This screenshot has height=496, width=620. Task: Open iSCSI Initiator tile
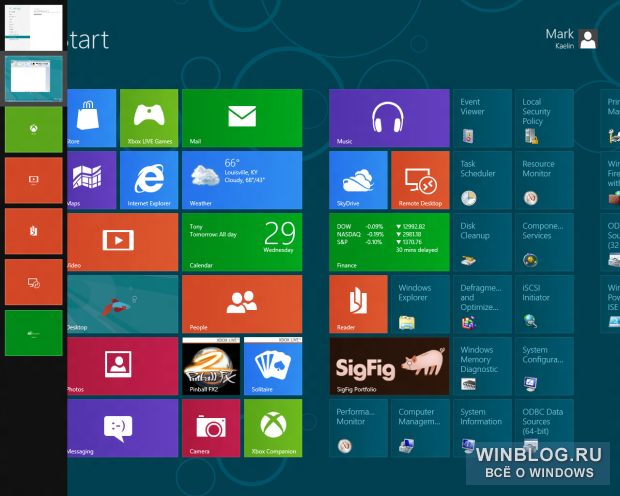coord(544,304)
